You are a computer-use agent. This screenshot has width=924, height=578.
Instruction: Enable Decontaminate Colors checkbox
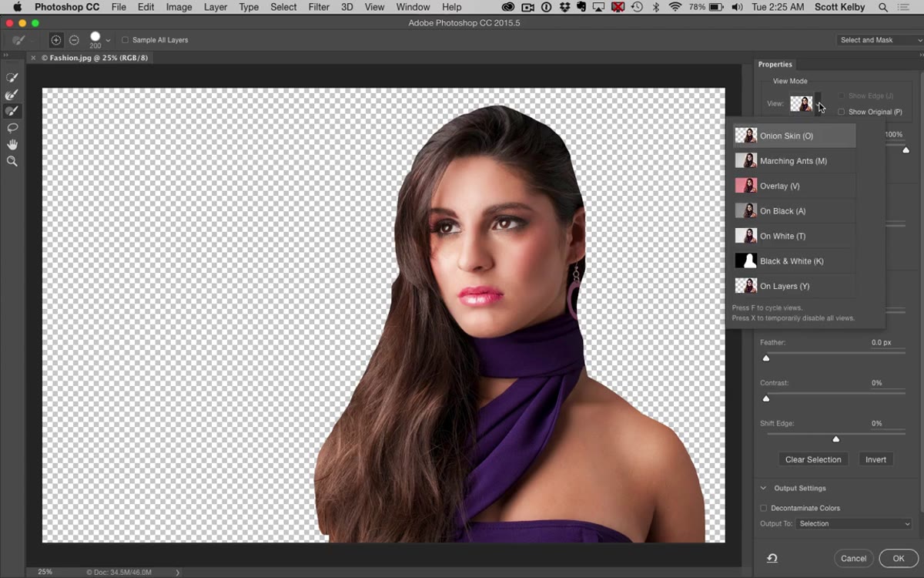[764, 508]
